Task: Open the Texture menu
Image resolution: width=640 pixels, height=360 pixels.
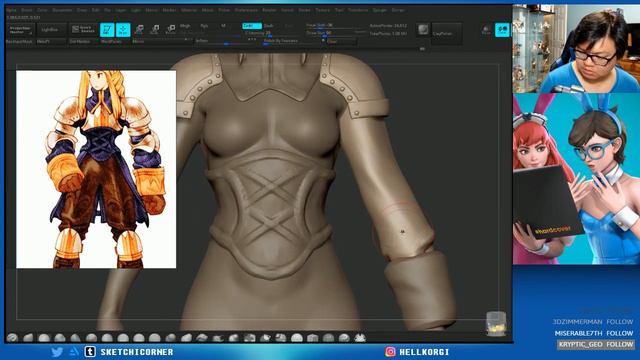Action: (322, 10)
